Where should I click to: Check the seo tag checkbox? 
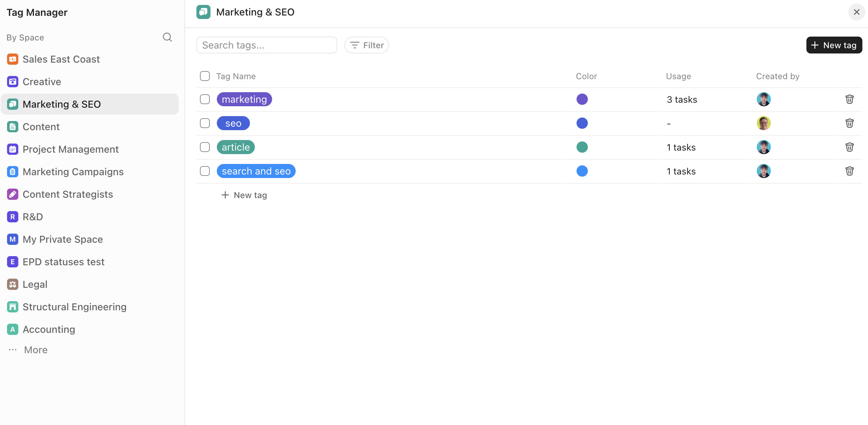[205, 123]
